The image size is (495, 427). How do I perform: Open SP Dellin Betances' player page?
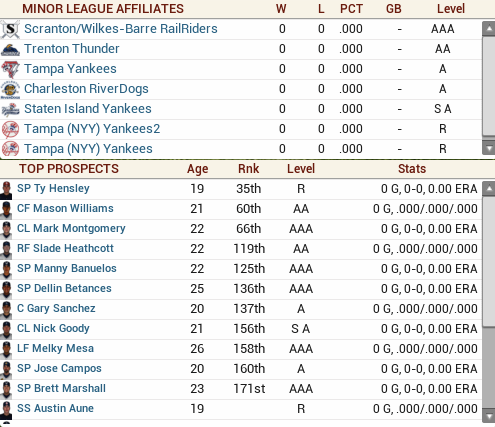click(x=64, y=289)
